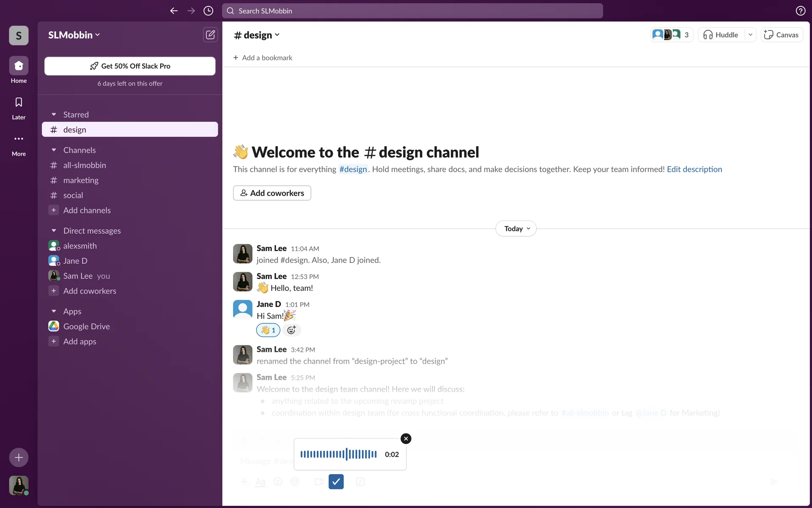
Task: Click the audio waveform preview
Action: tap(338, 454)
